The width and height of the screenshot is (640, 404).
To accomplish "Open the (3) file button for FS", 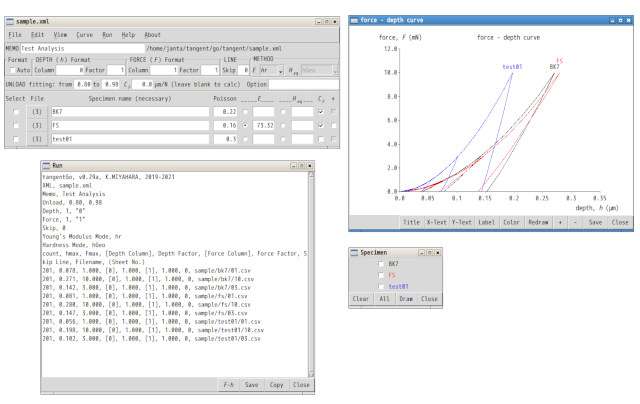I will pyautogui.click(x=37, y=126).
